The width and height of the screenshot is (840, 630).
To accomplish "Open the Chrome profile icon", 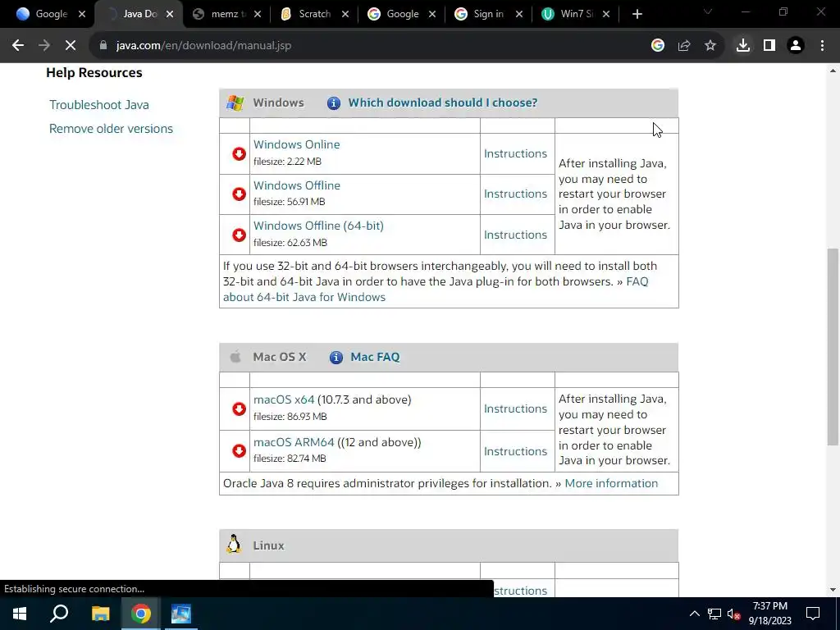I will [796, 46].
